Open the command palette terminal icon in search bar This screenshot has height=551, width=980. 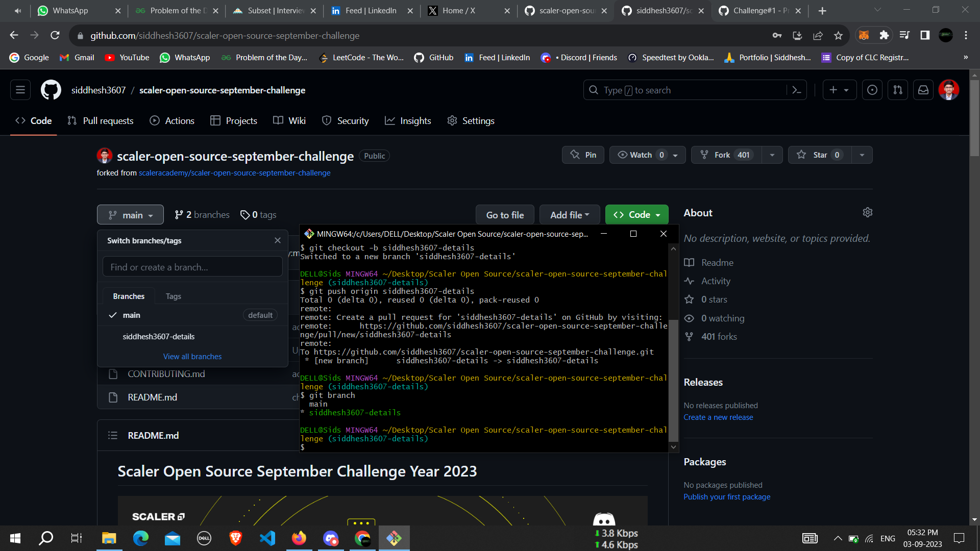[x=797, y=90]
